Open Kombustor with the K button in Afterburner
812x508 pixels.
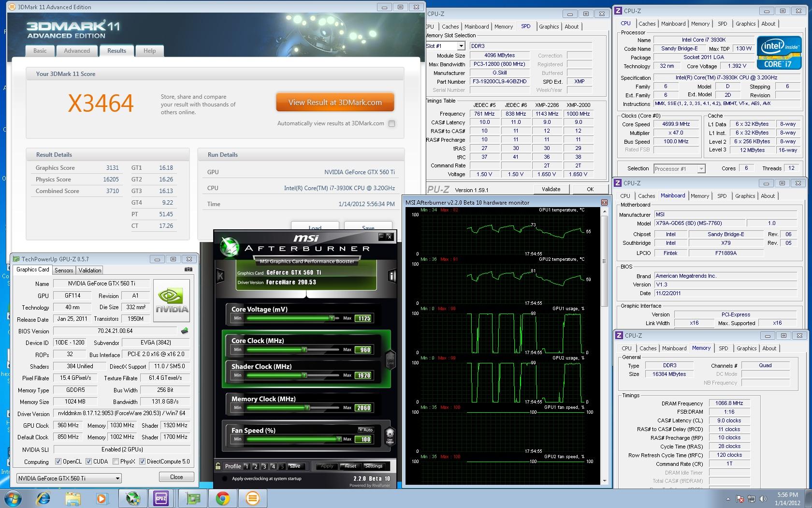point(220,276)
